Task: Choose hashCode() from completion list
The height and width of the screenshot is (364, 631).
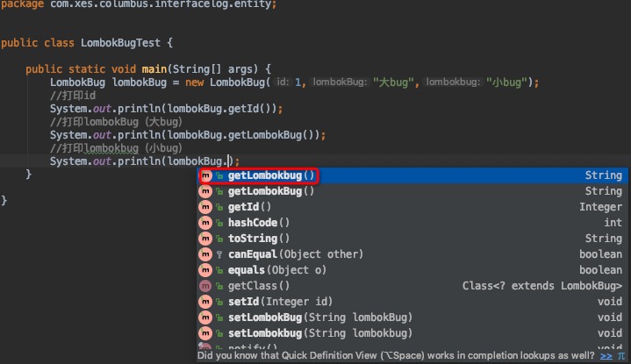Action: click(412, 223)
